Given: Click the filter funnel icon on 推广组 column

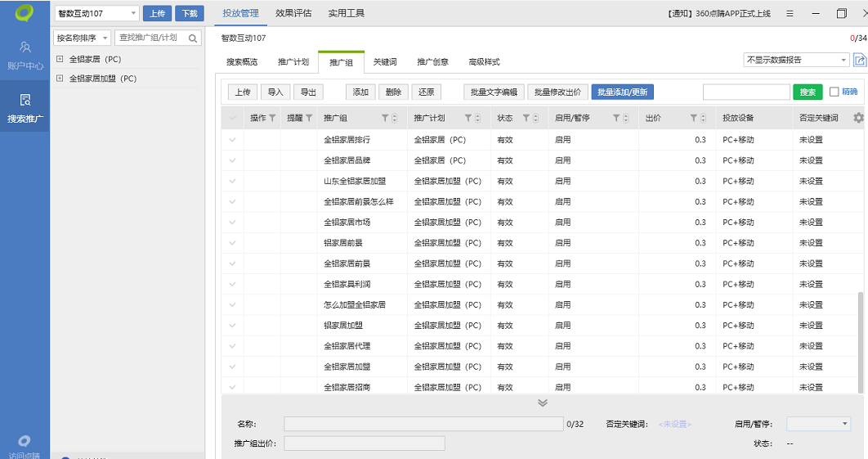Looking at the screenshot, I should (x=385, y=119).
